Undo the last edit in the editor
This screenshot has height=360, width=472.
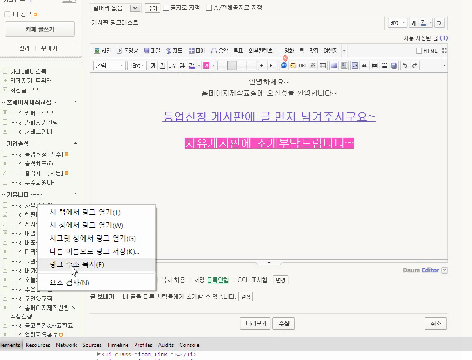pyautogui.click(x=405, y=65)
